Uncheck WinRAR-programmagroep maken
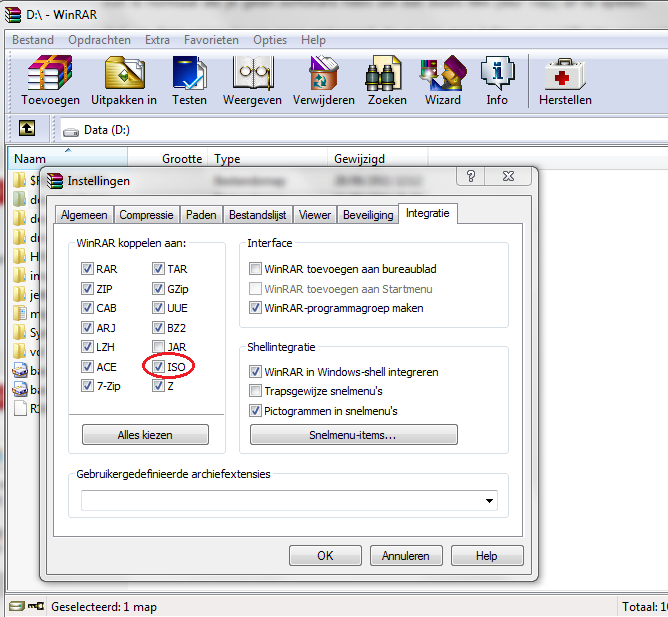668x617 pixels. coord(255,307)
